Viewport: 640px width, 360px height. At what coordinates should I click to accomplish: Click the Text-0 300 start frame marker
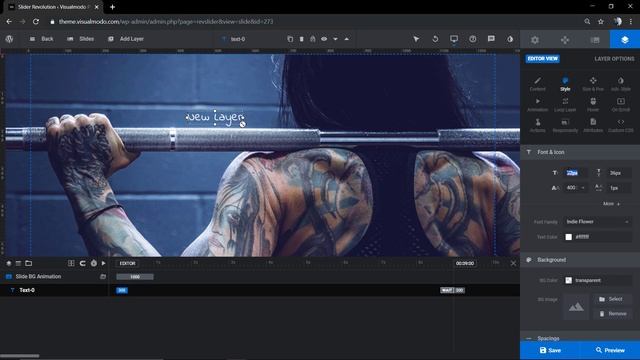(122, 290)
